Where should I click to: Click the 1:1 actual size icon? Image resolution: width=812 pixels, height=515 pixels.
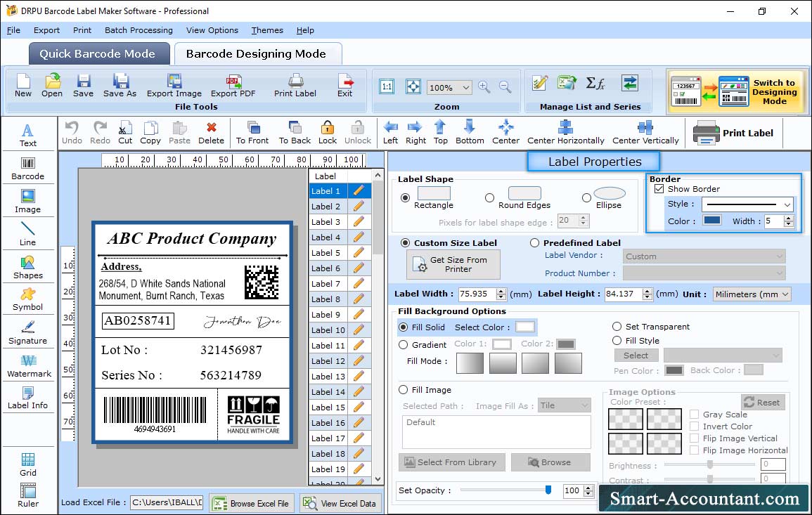click(387, 86)
